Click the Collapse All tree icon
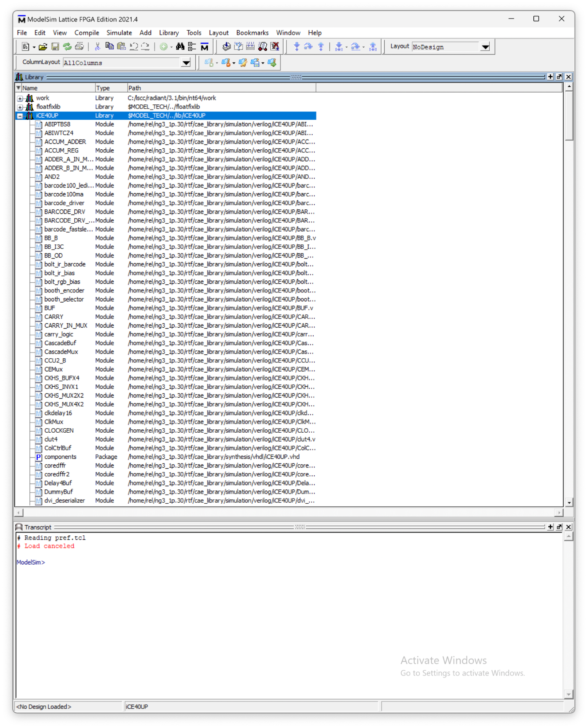 pos(192,47)
